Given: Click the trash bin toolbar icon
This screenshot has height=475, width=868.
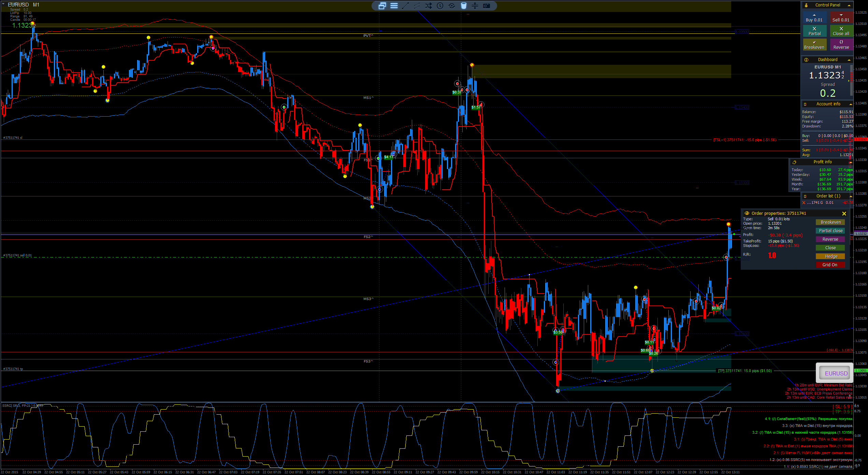Looking at the screenshot, I should click(463, 5).
